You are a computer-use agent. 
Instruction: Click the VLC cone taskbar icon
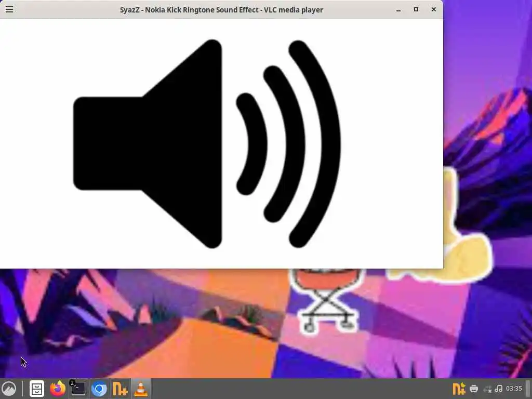(141, 389)
